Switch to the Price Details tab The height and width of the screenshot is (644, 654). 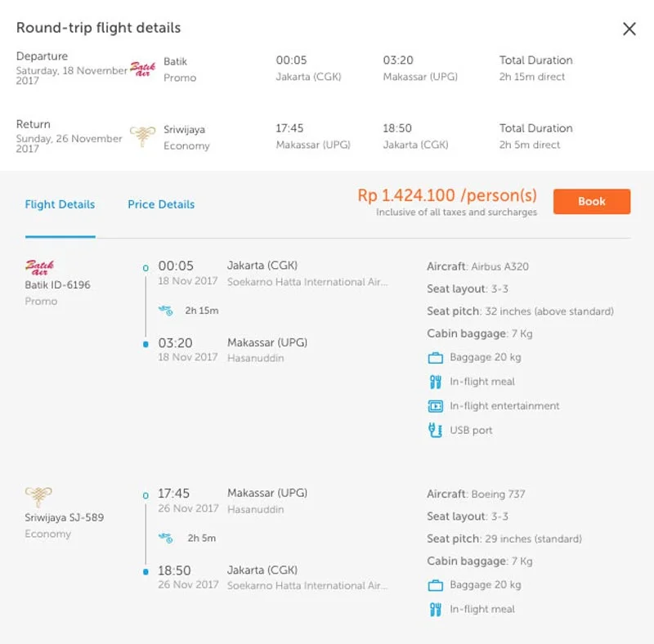coord(161,204)
